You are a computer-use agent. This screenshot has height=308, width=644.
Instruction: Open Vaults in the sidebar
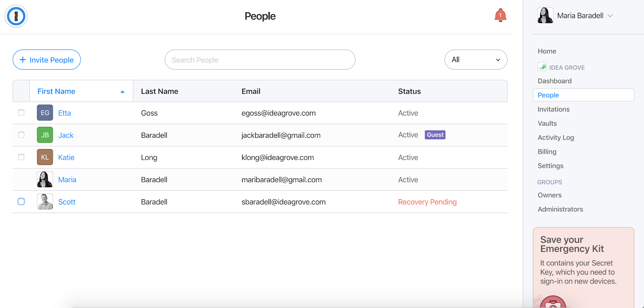coord(547,123)
